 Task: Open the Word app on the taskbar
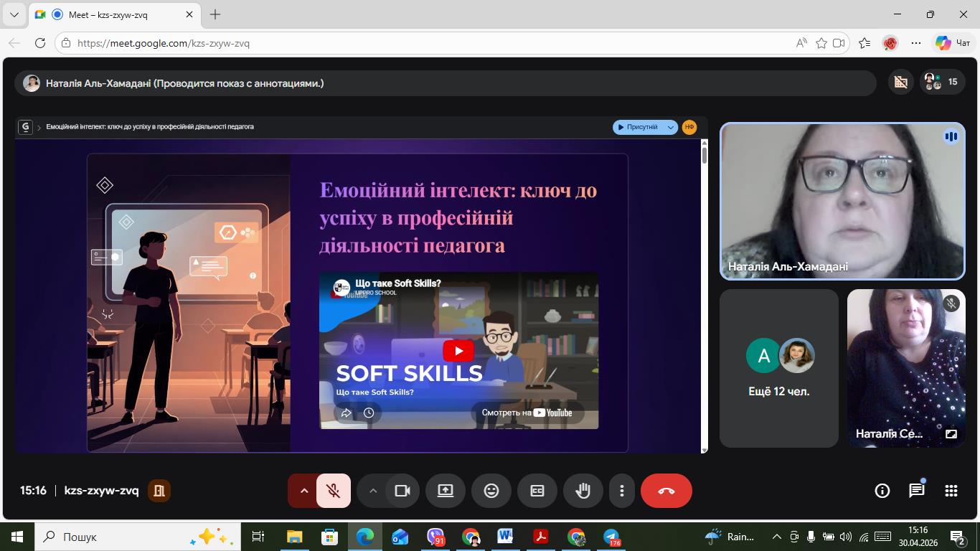pos(506,537)
